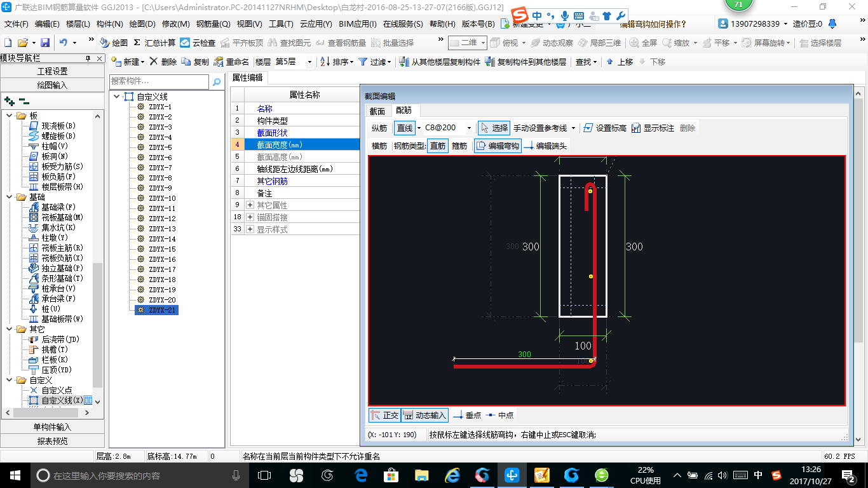The image size is (868, 488).
Task: Select 直线 line drawing mode
Action: click(404, 128)
